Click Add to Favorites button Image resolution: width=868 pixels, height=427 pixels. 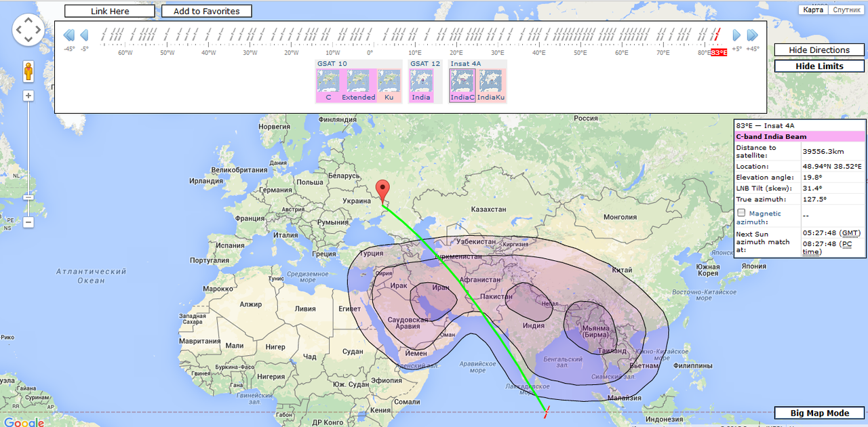(206, 12)
